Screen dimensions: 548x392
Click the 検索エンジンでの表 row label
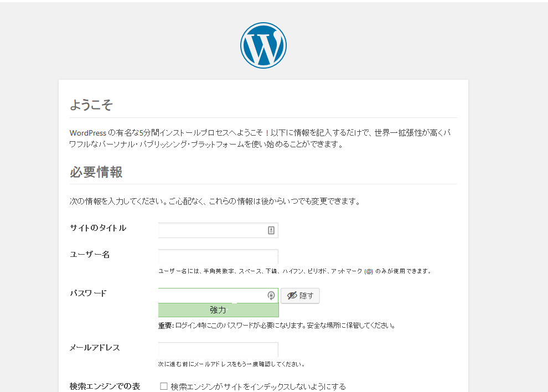click(105, 386)
